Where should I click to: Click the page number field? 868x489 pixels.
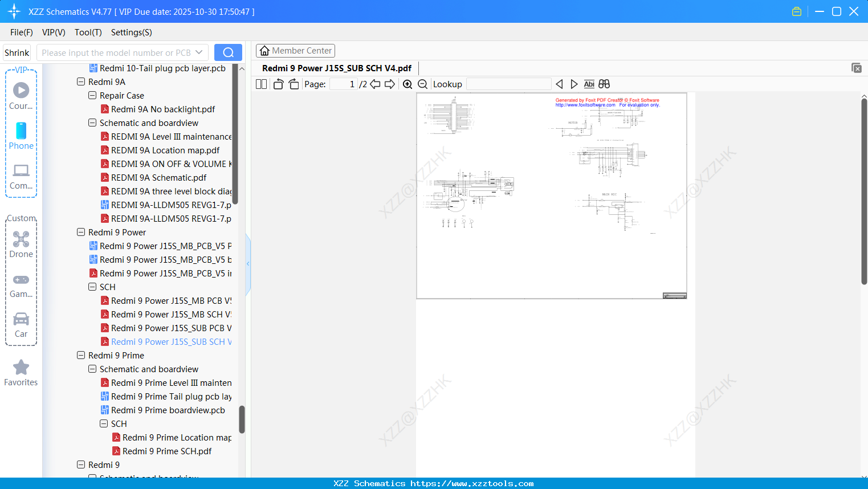[343, 84]
